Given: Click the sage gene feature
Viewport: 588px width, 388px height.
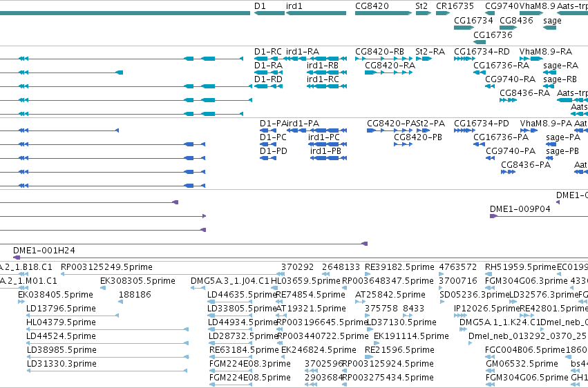Looking at the screenshot, I should pyautogui.click(x=549, y=28).
